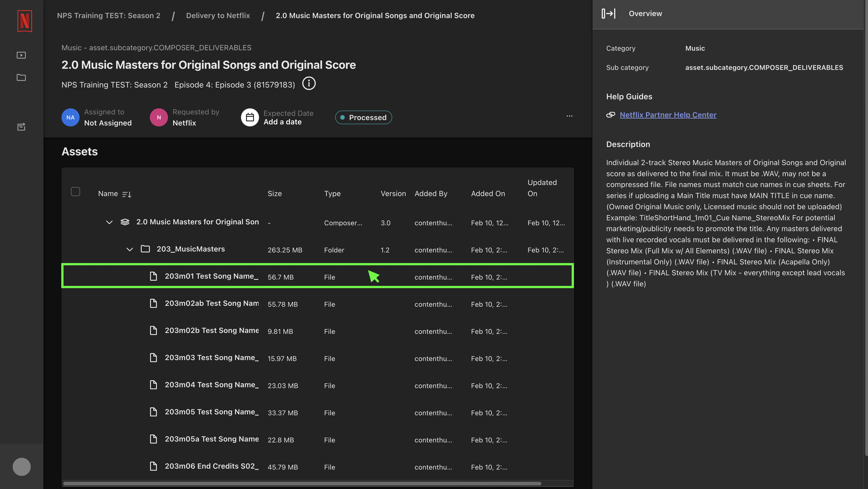868x489 pixels.
Task: Click the horizontal scrollbar under the assets table
Action: point(302,483)
